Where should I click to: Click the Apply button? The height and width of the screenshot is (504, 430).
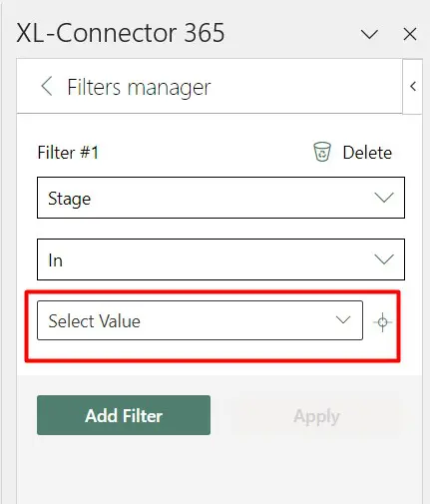pos(316,416)
